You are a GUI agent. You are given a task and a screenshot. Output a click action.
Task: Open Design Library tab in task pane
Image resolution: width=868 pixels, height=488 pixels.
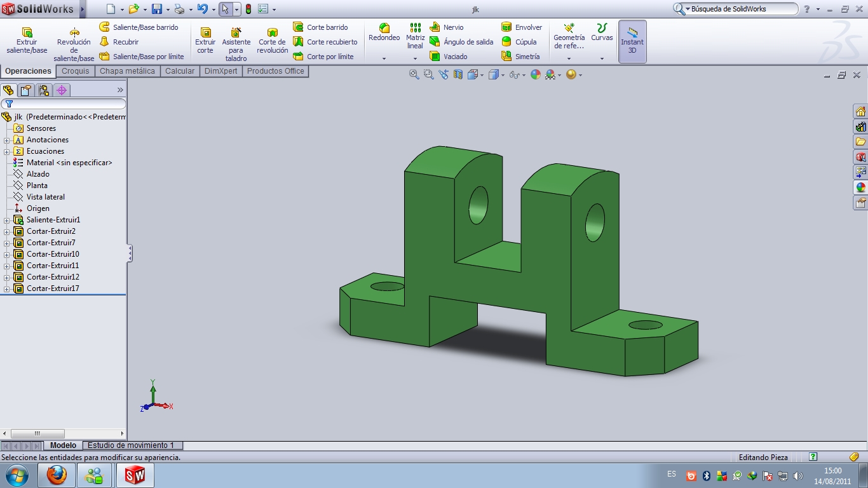(x=860, y=127)
